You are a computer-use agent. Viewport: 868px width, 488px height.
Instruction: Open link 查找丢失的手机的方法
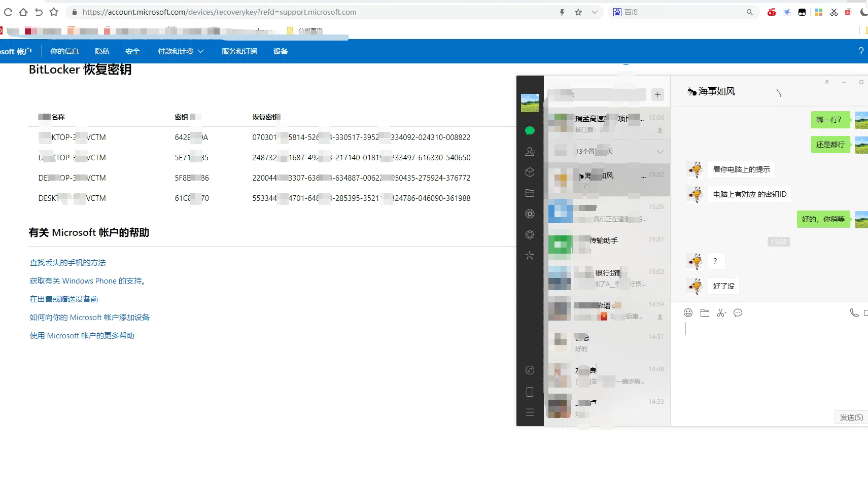67,263
